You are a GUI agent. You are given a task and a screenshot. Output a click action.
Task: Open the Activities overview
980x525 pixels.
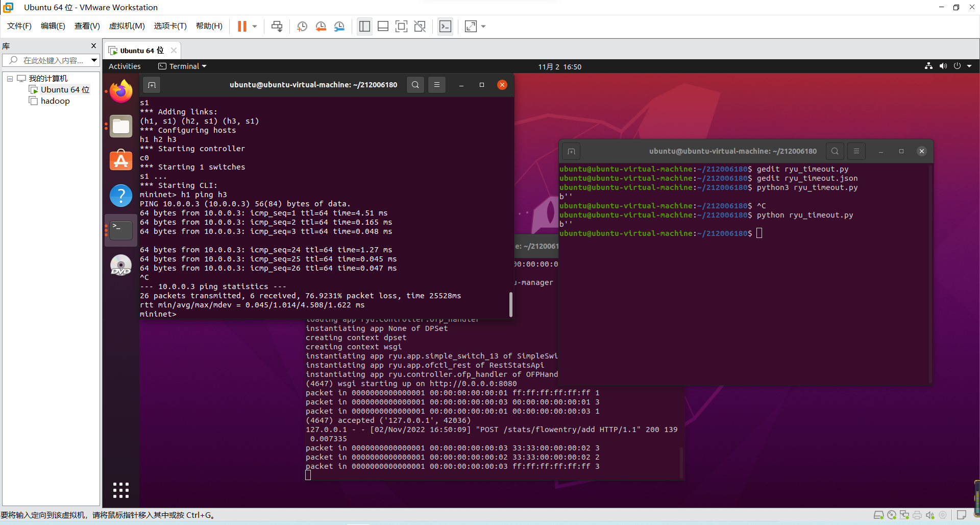pos(125,66)
